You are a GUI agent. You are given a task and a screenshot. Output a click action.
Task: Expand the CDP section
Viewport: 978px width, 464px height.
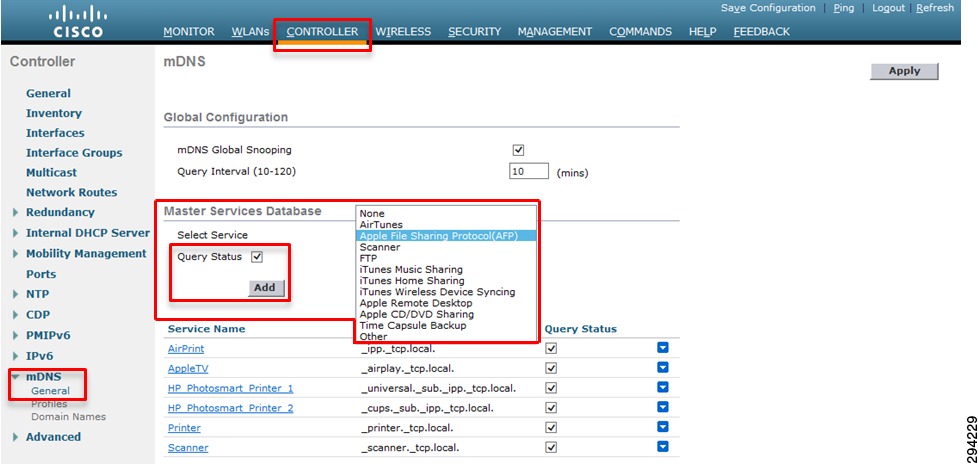15,315
